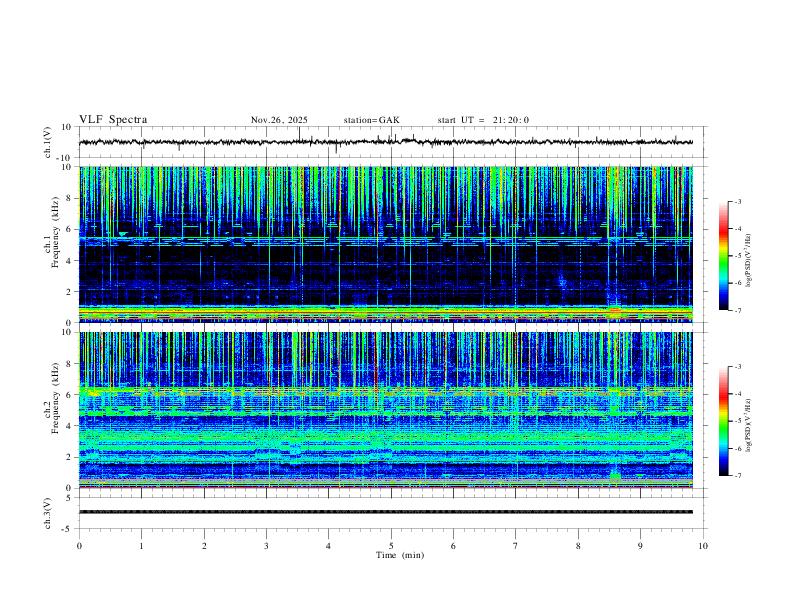The width and height of the screenshot is (792, 612).
Task: Click the 8 kHz tick on ch.1 frequency axis
Action: pos(70,198)
